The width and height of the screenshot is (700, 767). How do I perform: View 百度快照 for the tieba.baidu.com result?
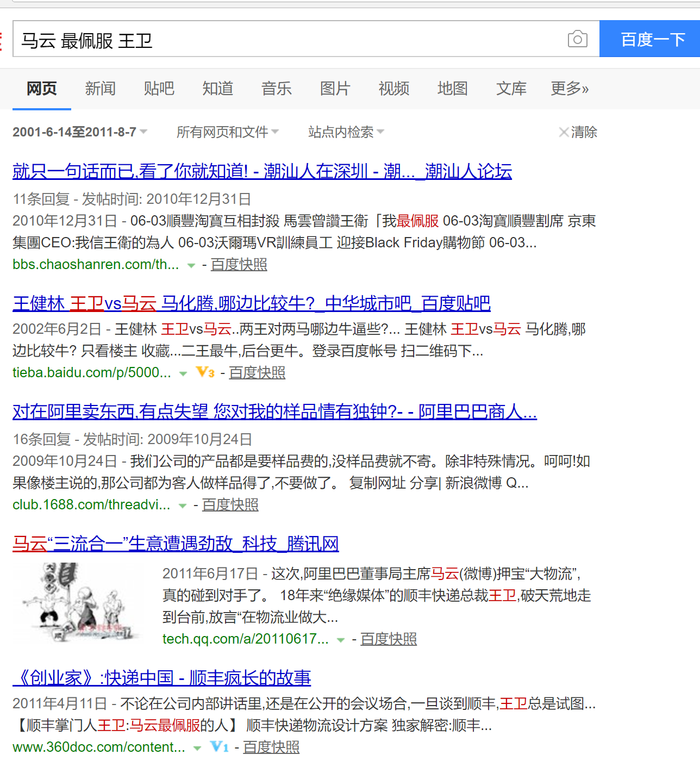click(x=257, y=372)
